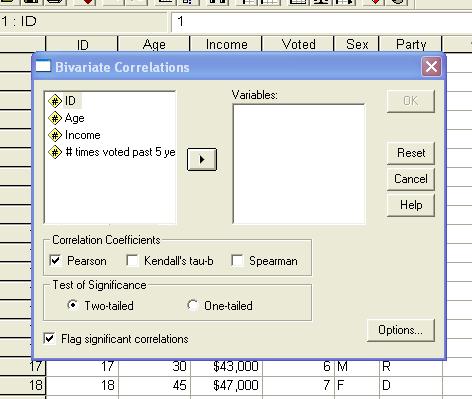Click the Party cell showing R
This screenshot has height=399, width=472.
pyautogui.click(x=411, y=367)
